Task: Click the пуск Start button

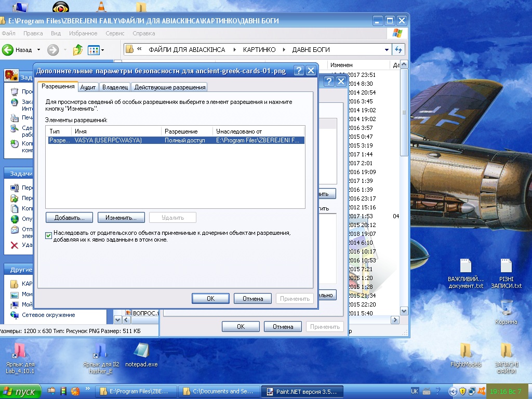Action: [x=20, y=392]
